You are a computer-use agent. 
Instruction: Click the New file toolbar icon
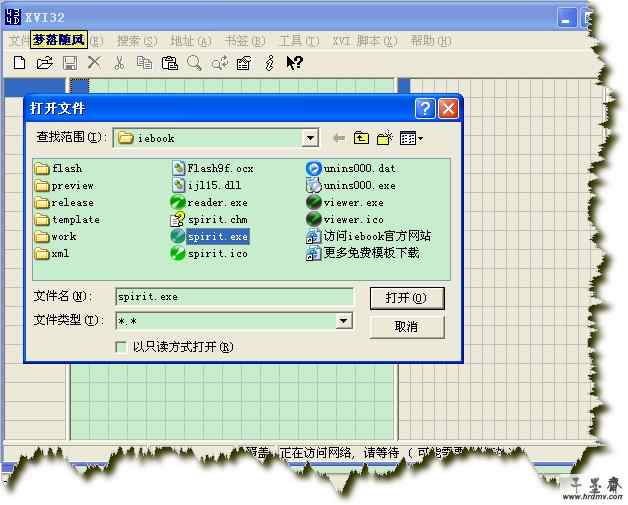19,63
